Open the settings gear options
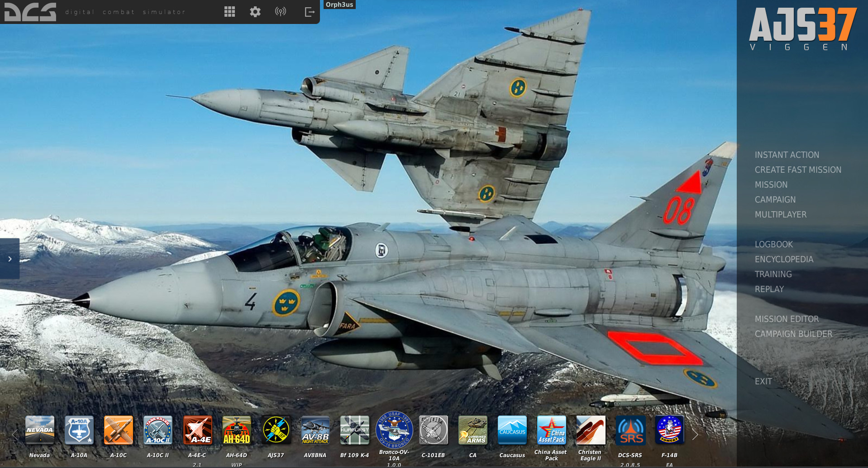This screenshot has height=468, width=868. (x=255, y=12)
